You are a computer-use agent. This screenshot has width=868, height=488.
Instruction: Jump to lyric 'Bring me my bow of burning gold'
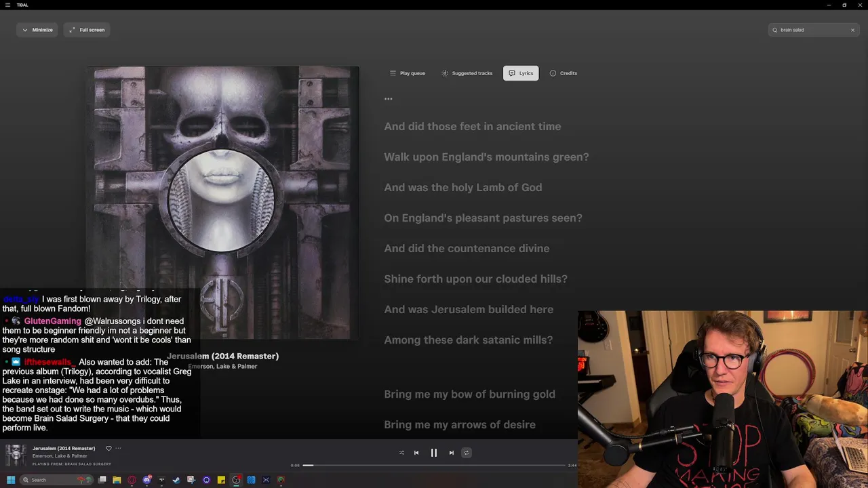(469, 394)
